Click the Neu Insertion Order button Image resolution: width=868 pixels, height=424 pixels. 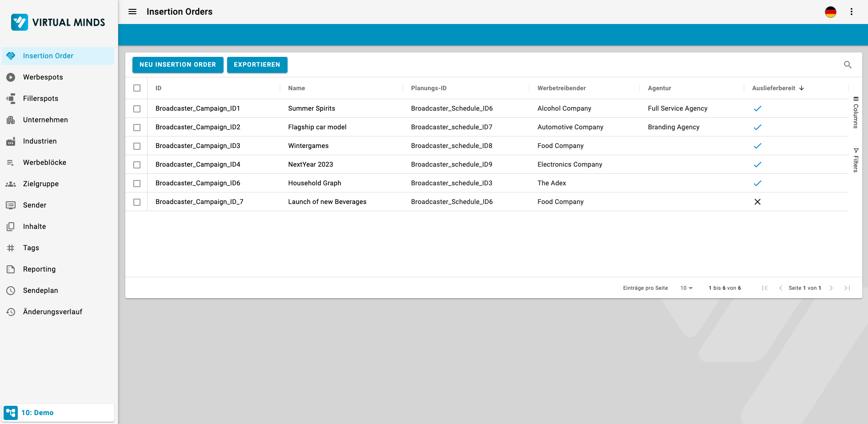point(178,65)
